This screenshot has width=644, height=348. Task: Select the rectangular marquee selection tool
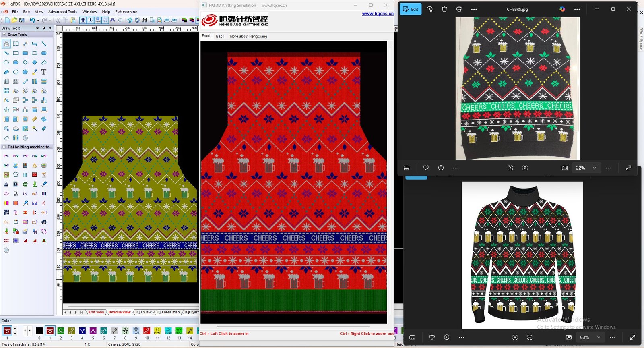(x=16, y=43)
